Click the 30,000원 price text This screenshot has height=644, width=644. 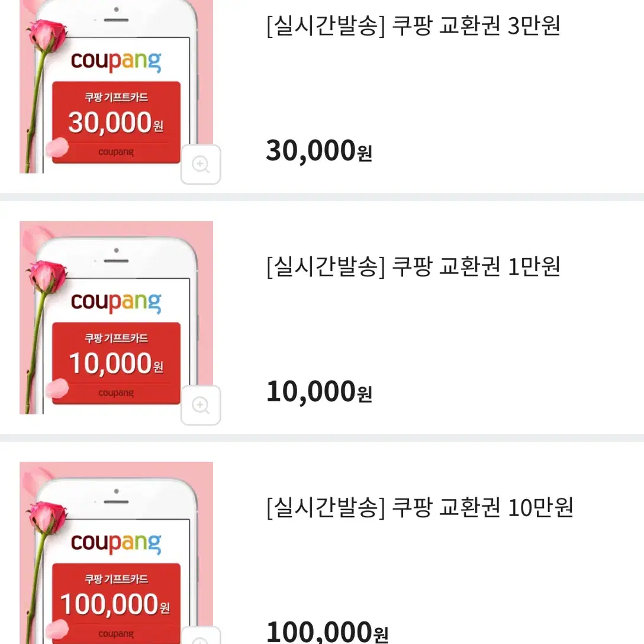pyautogui.click(x=319, y=151)
